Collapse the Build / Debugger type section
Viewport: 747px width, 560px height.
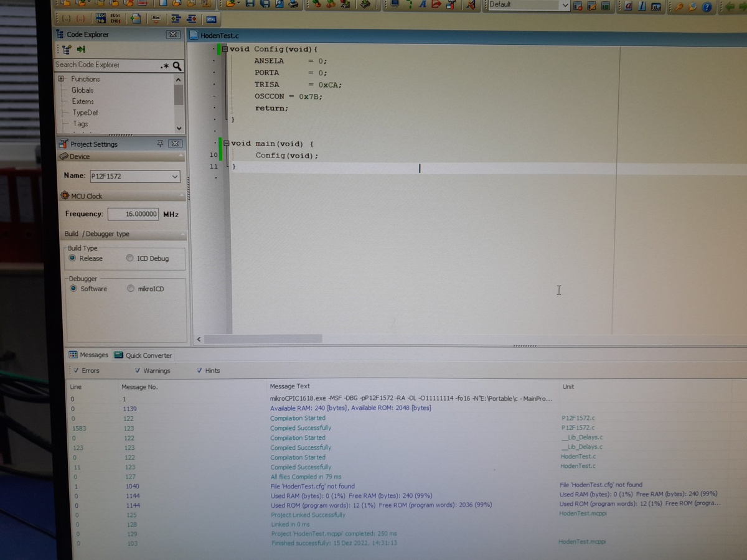click(x=123, y=234)
